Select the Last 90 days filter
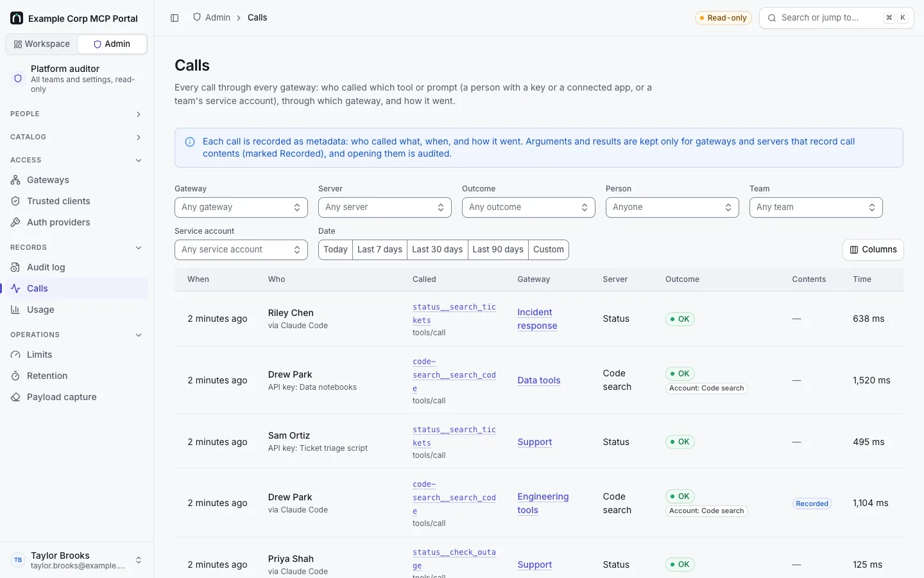The width and height of the screenshot is (924, 578). point(498,249)
